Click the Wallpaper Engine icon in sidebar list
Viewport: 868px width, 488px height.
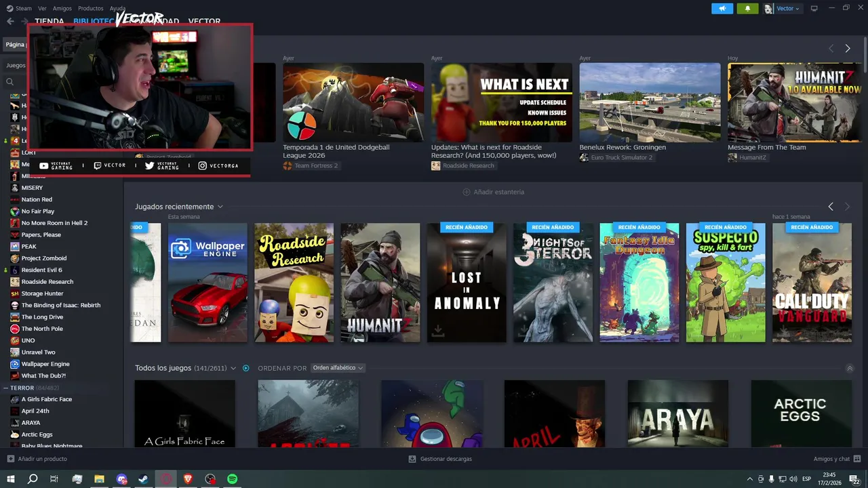click(15, 364)
